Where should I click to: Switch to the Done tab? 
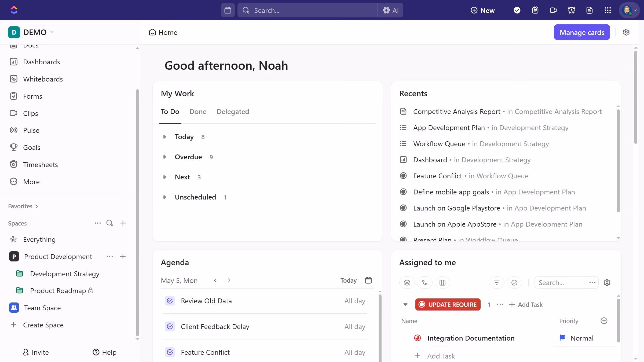198,112
